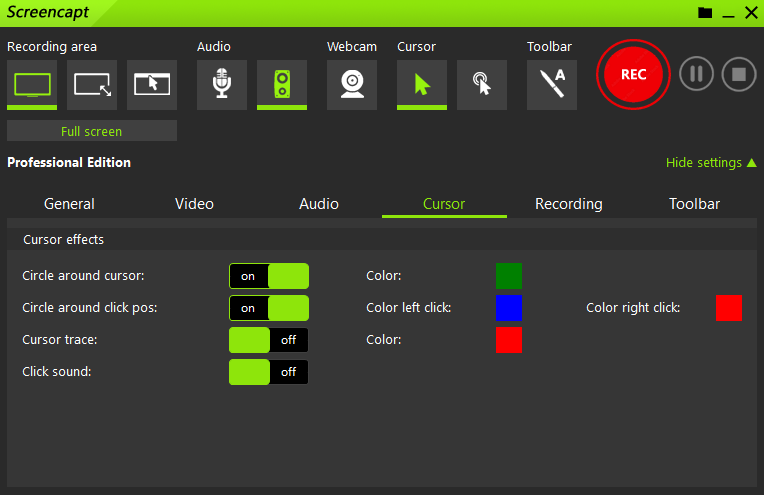
Task: Switch to the Audio settings tab
Action: pyautogui.click(x=319, y=204)
